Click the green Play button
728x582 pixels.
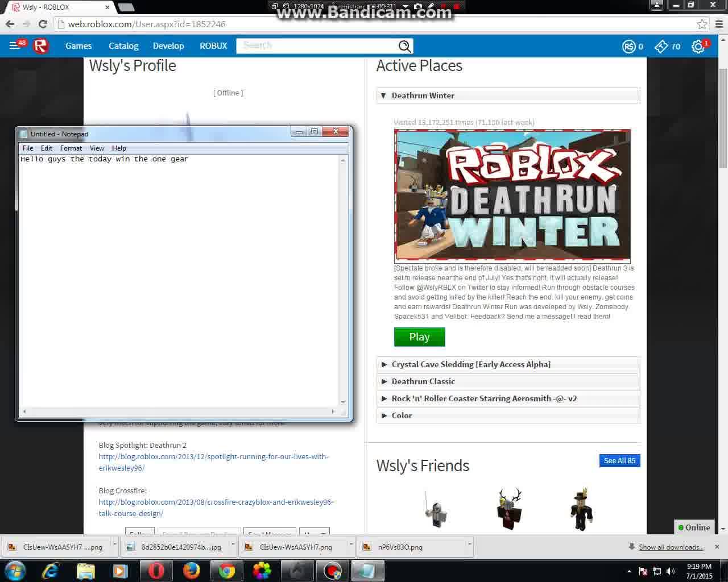click(420, 337)
